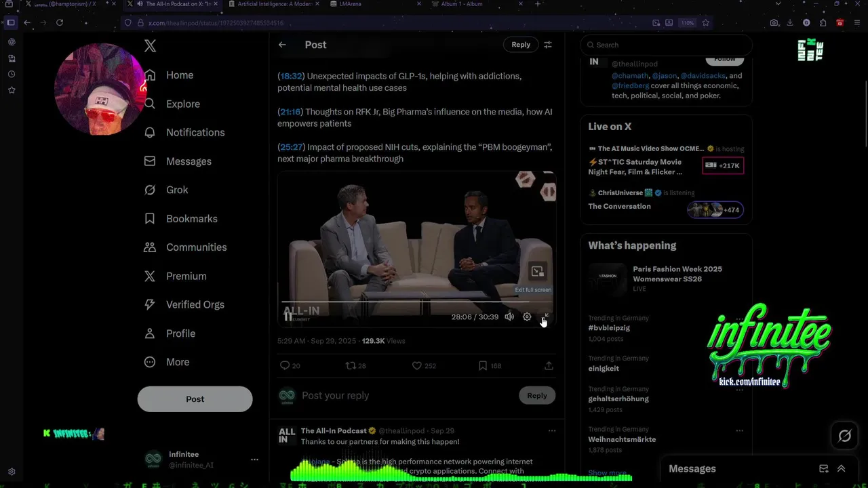This screenshot has height=488, width=868.
Task: Open Explore search page
Action: pyautogui.click(x=172, y=104)
